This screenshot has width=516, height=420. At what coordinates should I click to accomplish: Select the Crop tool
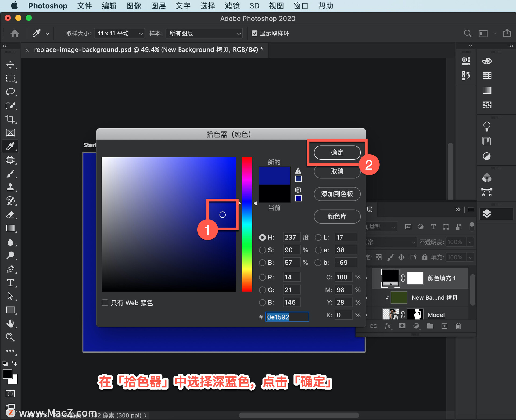click(10, 119)
